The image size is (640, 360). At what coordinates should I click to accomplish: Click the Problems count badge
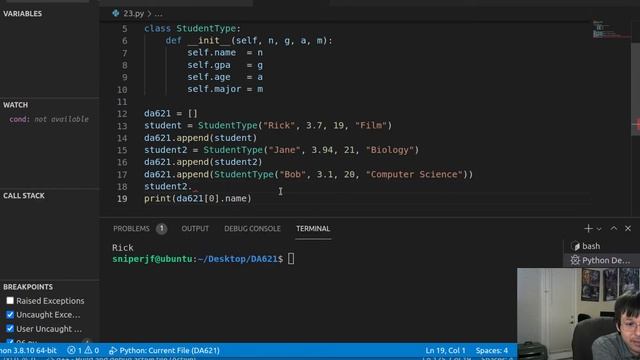161,229
